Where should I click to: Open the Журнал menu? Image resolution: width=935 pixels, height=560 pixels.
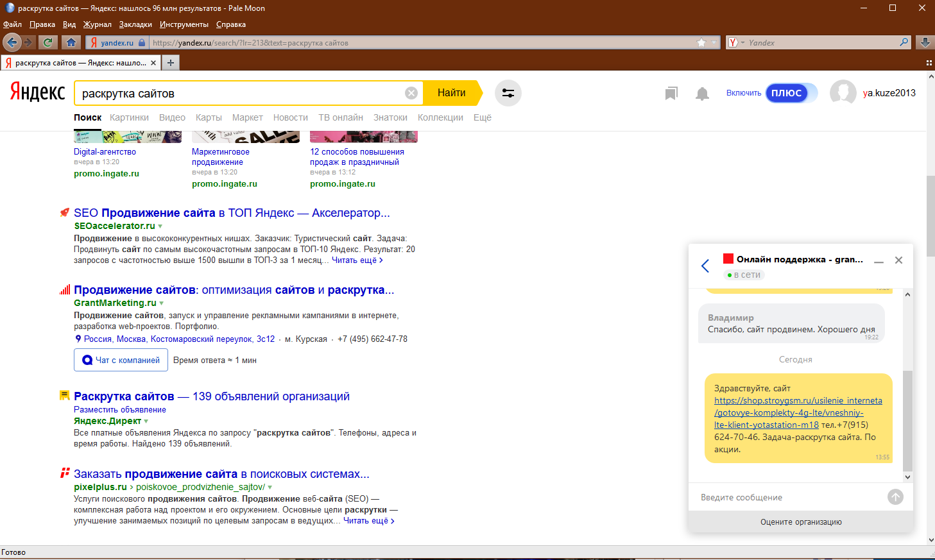97,24
